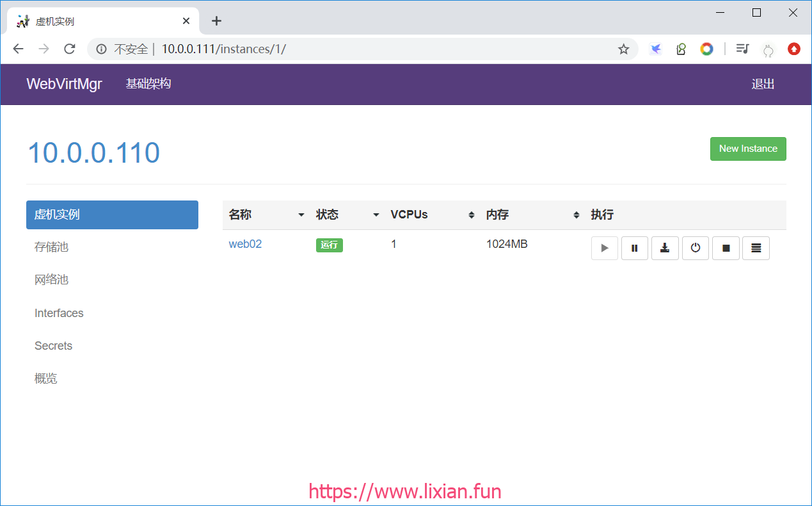This screenshot has width=812, height=506.
Task: Open the web02 instance link
Action: 245,244
